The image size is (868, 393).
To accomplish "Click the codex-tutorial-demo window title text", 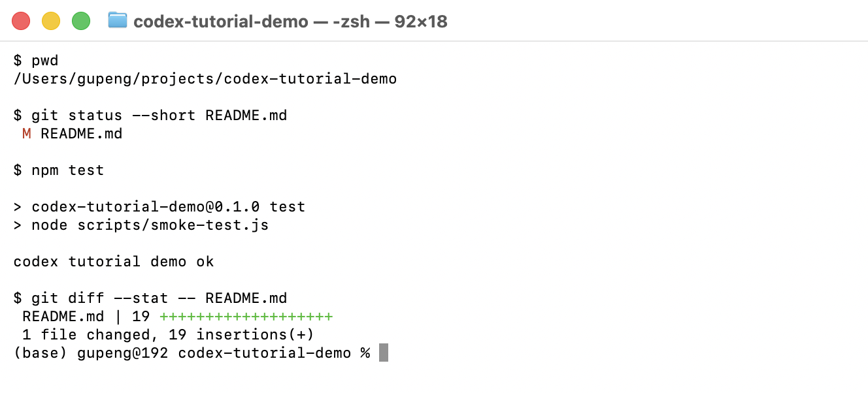I will click(x=221, y=22).
